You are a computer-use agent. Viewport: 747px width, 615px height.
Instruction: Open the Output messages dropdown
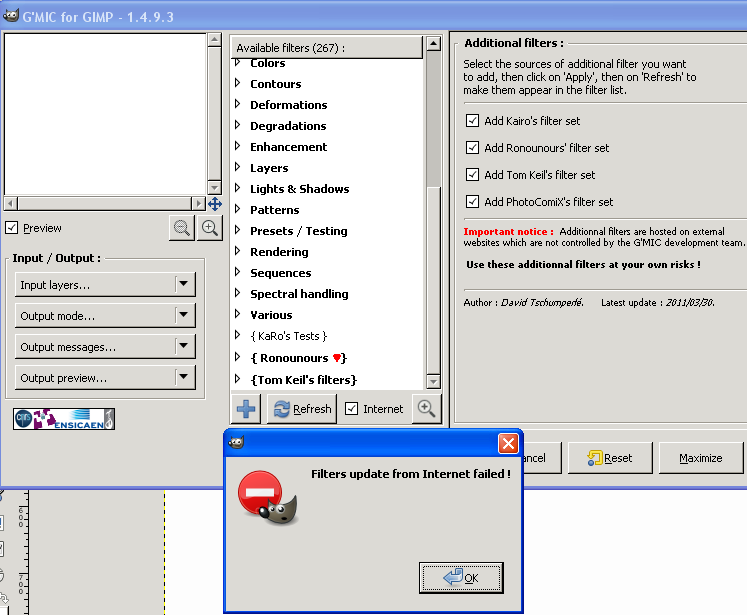[105, 347]
